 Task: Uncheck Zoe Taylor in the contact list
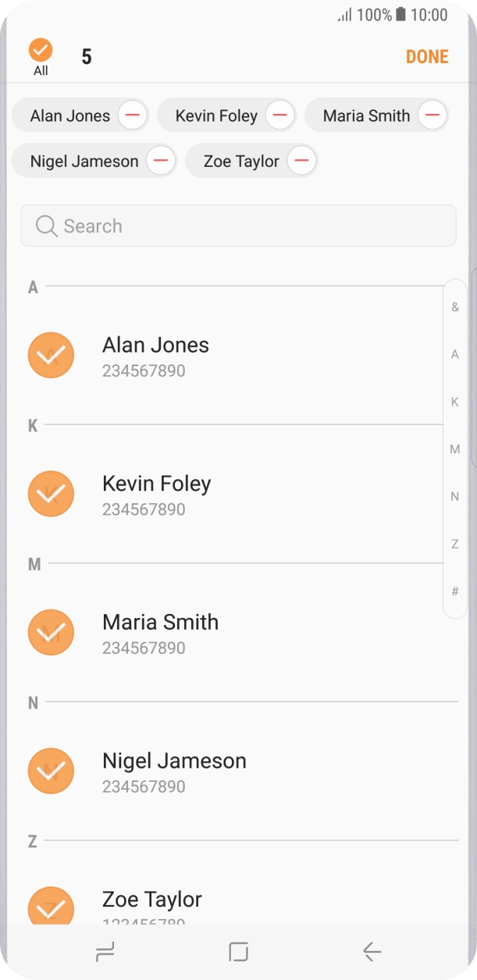click(x=51, y=907)
